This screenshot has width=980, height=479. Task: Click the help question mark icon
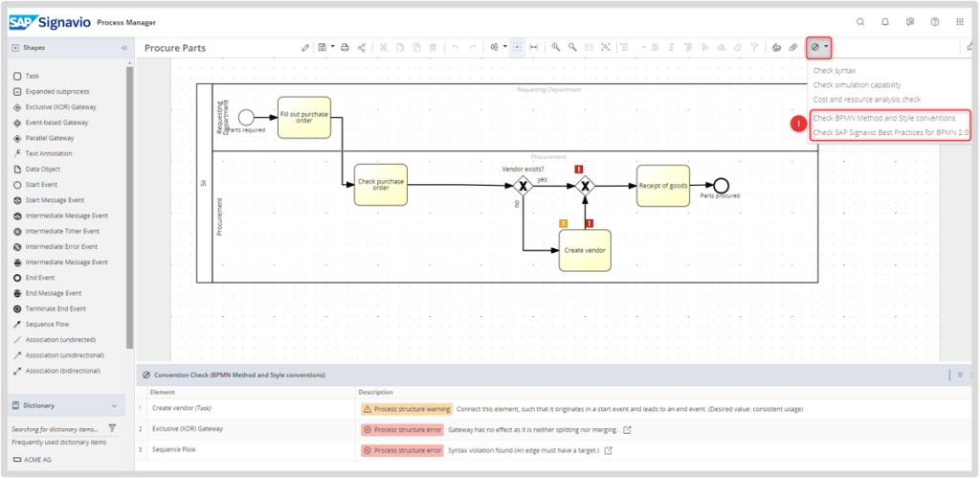(x=935, y=22)
